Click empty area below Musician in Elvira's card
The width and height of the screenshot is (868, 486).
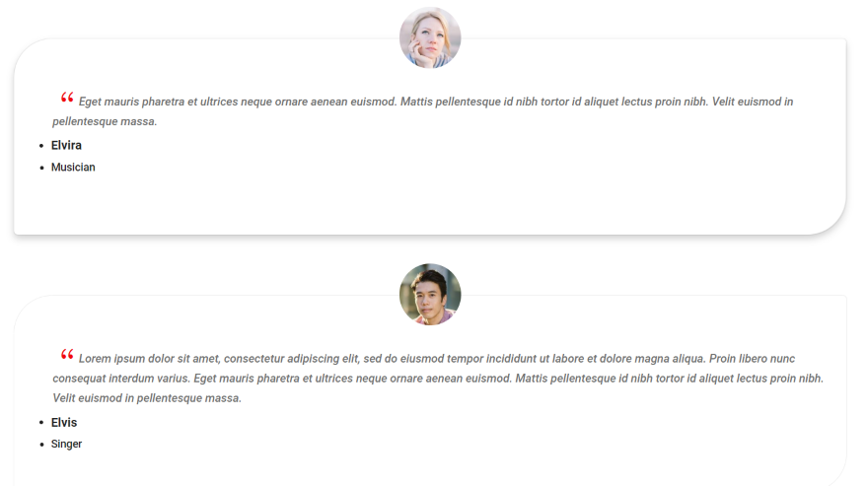pos(296,202)
